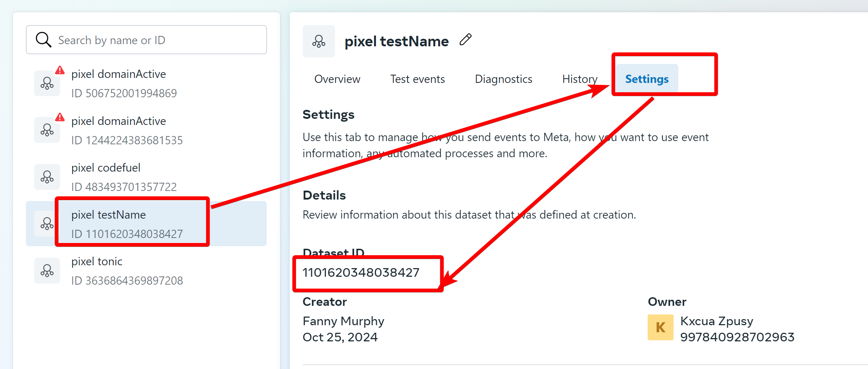Click the dataset icon of the selected pixel testName row

click(47, 224)
